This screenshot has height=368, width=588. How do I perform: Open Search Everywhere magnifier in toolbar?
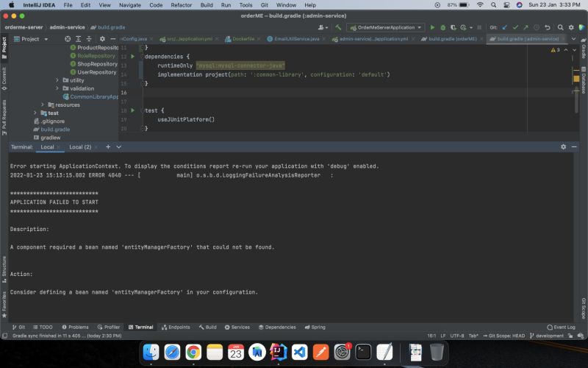[x=560, y=27]
